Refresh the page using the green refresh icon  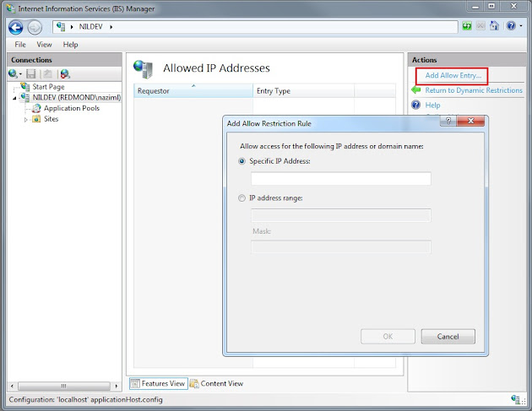(x=467, y=26)
